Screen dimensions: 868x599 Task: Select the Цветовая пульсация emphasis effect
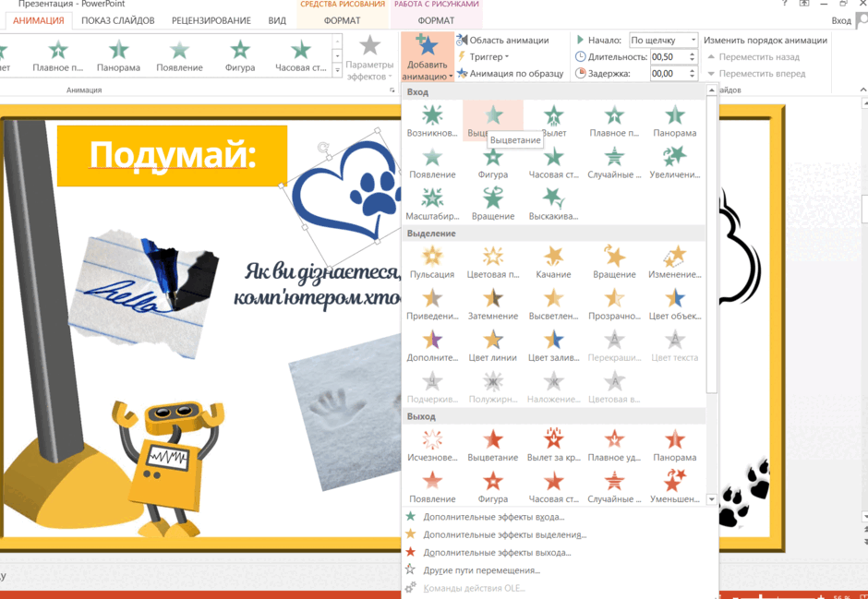coord(493,263)
